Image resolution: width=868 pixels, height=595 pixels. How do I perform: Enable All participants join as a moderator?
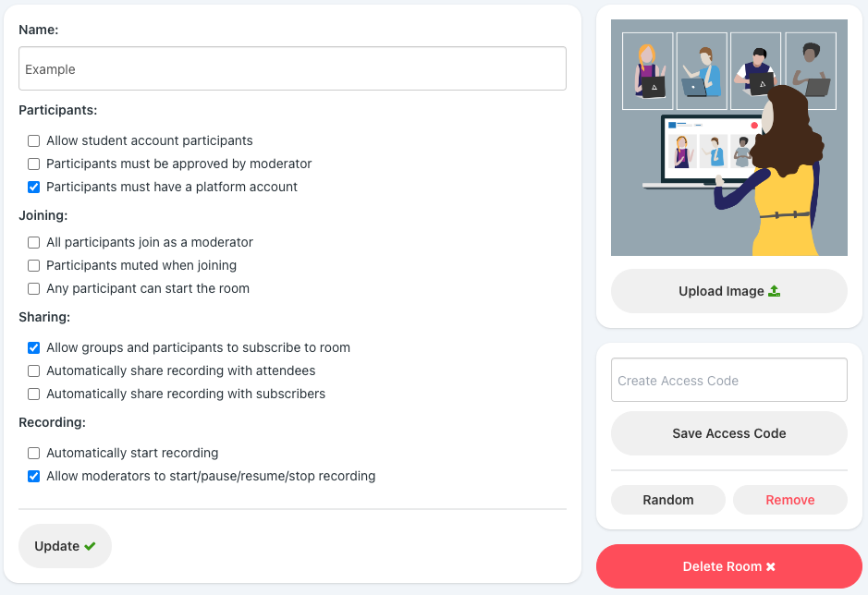coord(34,242)
